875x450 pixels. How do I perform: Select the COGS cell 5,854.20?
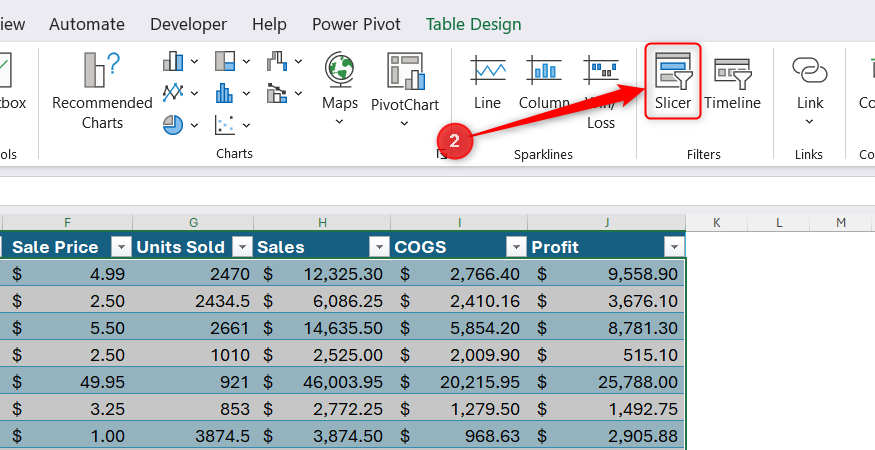[x=459, y=328]
